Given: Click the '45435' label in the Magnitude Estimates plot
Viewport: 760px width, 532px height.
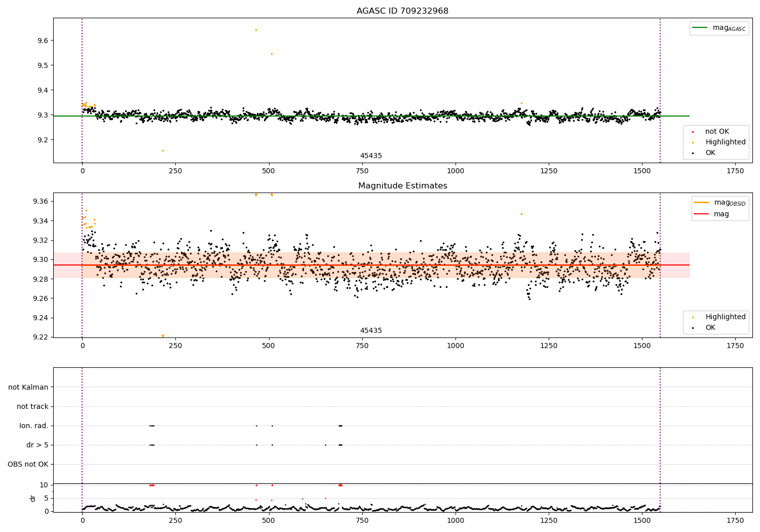Looking at the screenshot, I should [x=371, y=331].
